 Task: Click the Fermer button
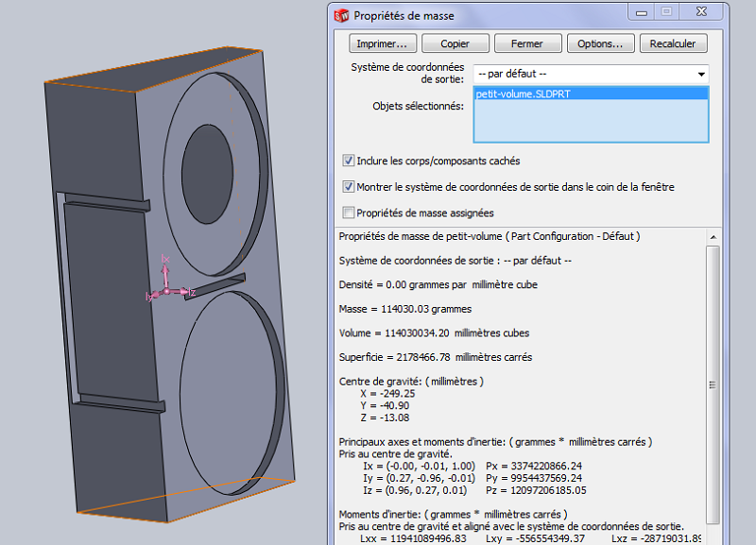click(x=527, y=43)
